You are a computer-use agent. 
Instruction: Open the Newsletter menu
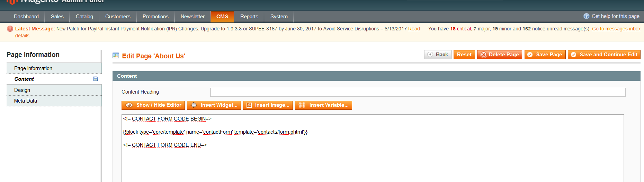193,17
